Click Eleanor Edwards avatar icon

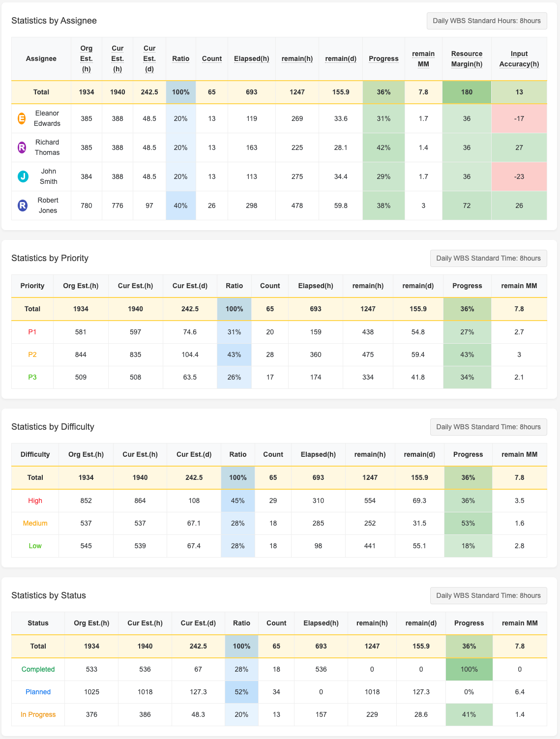point(21,118)
